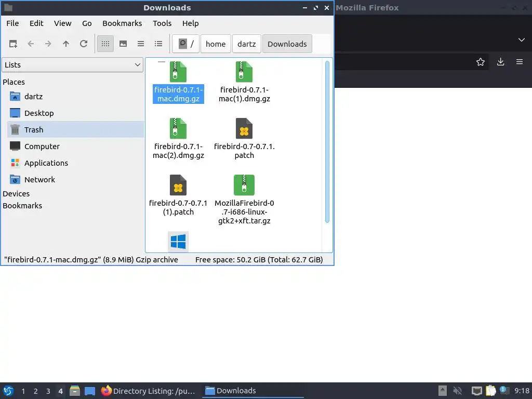Open the Go menu
This screenshot has width=532, height=399.
[87, 23]
